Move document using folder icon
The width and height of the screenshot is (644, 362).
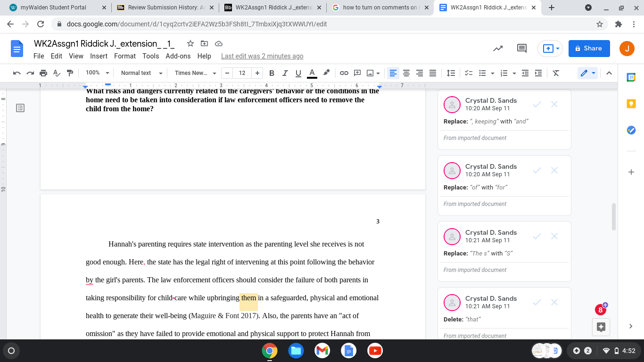204,43
